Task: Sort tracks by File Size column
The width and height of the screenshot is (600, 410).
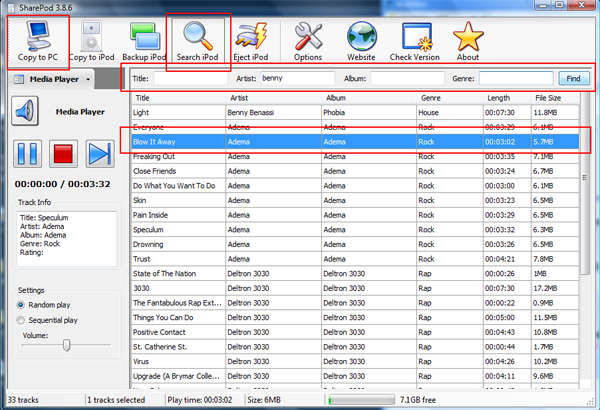Action: 555,98
